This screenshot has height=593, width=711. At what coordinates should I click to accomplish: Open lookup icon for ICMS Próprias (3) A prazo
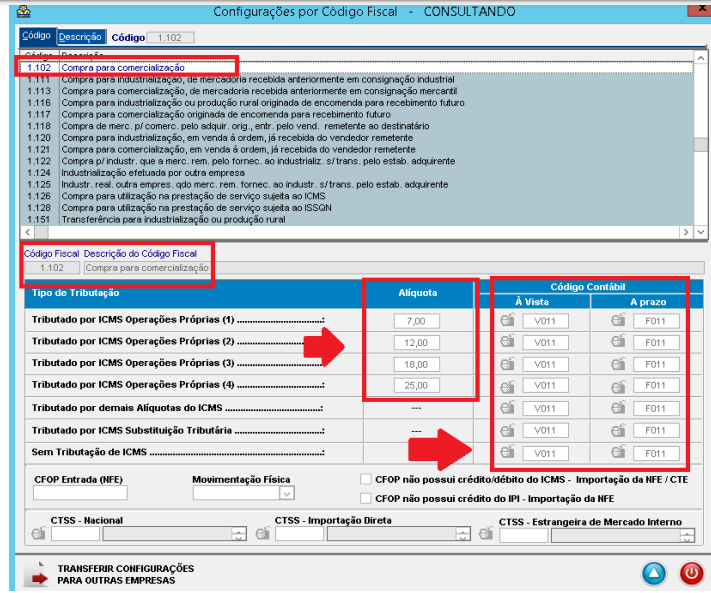[x=618, y=364]
